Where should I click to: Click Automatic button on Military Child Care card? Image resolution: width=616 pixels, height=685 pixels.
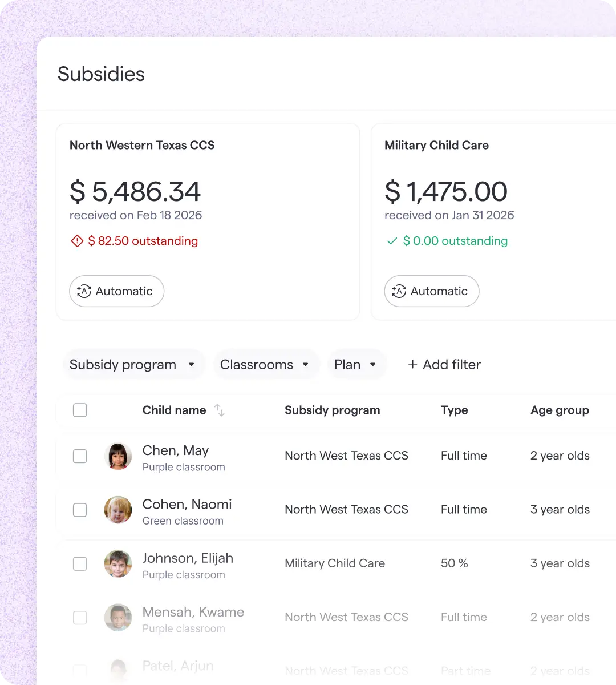pos(431,291)
